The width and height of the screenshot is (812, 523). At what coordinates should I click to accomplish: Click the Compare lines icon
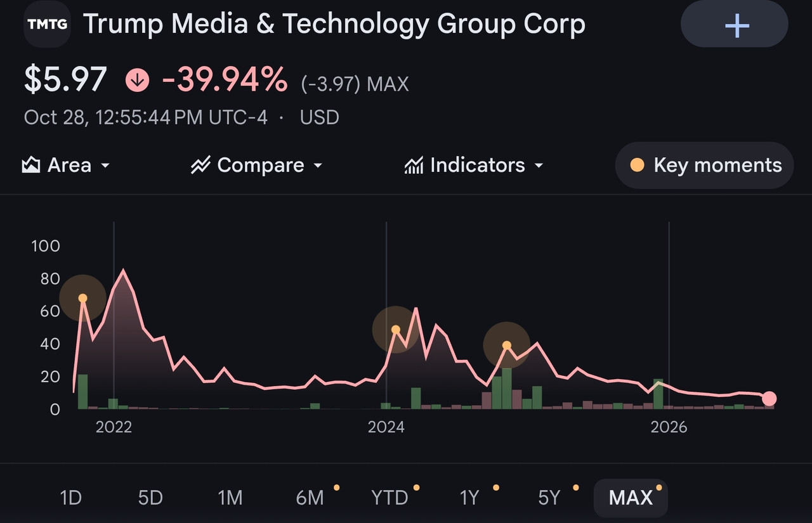(200, 165)
